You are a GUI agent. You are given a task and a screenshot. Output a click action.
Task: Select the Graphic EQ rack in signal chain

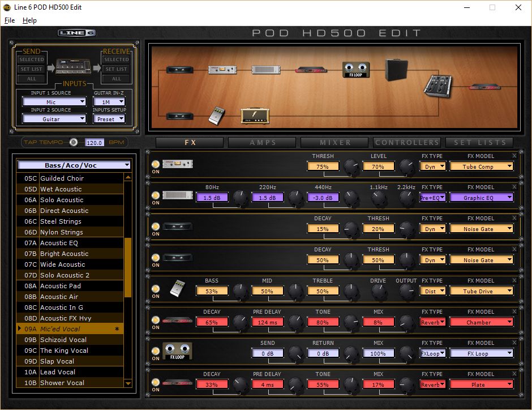[x=265, y=70]
